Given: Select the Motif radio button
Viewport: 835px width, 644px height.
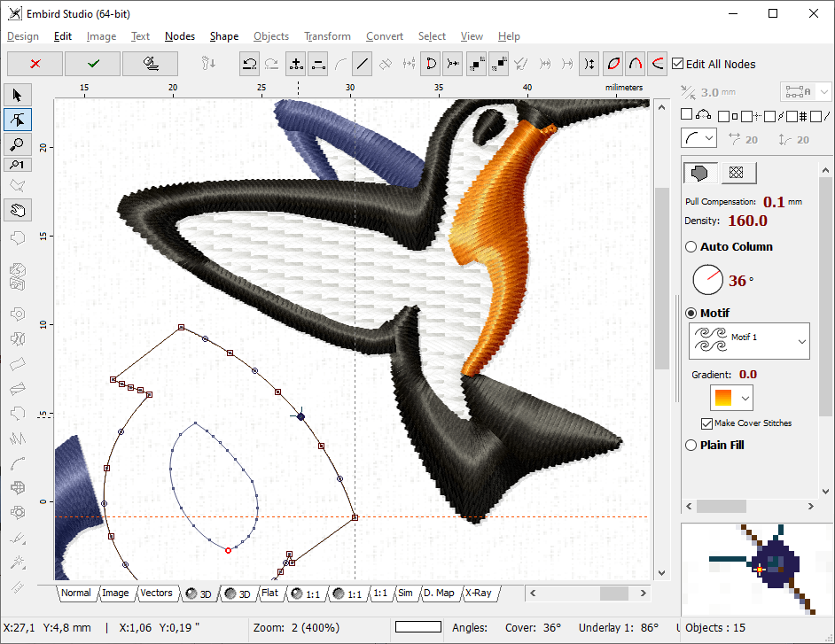Looking at the screenshot, I should 691,313.
